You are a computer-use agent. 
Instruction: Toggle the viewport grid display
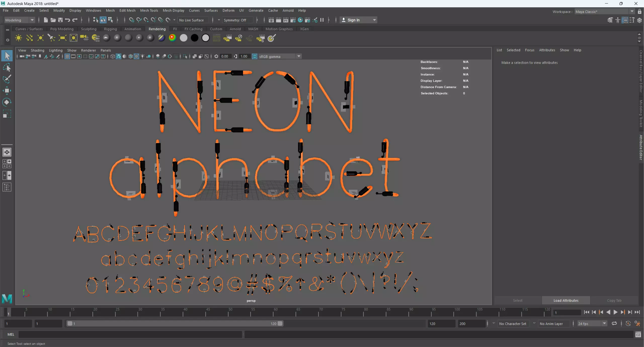67,56
